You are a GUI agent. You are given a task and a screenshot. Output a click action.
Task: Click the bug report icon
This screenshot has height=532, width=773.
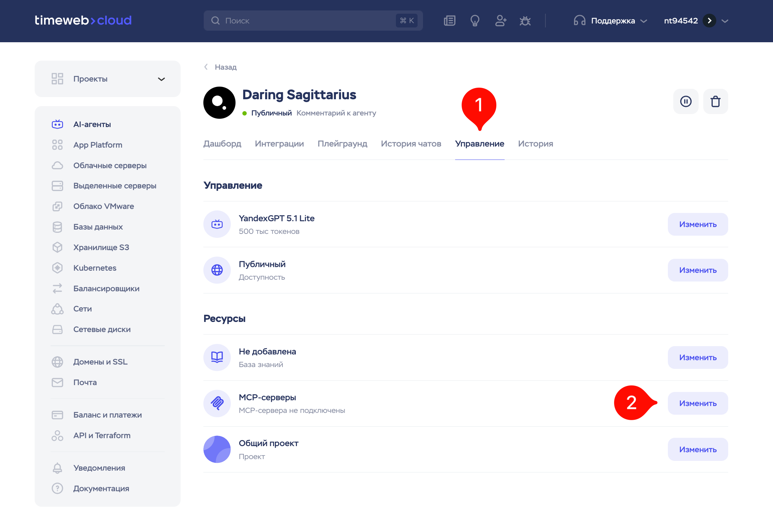point(525,21)
